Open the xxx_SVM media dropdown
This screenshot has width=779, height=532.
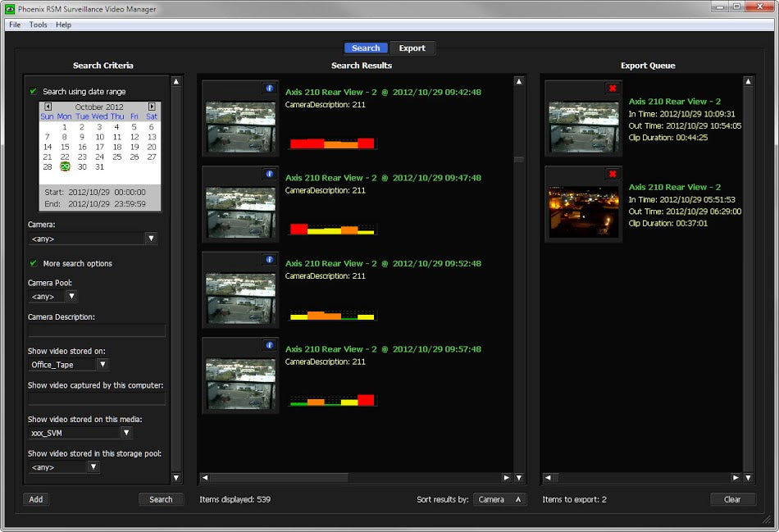pyautogui.click(x=126, y=432)
